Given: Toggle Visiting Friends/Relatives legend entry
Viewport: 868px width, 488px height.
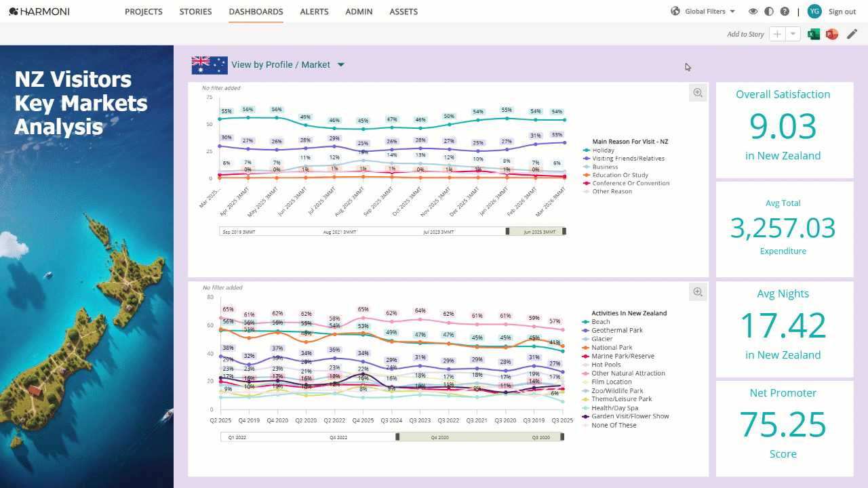Looking at the screenshot, I should coord(624,159).
